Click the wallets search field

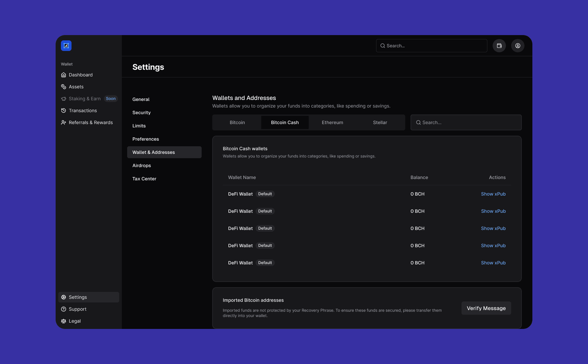(x=465, y=122)
